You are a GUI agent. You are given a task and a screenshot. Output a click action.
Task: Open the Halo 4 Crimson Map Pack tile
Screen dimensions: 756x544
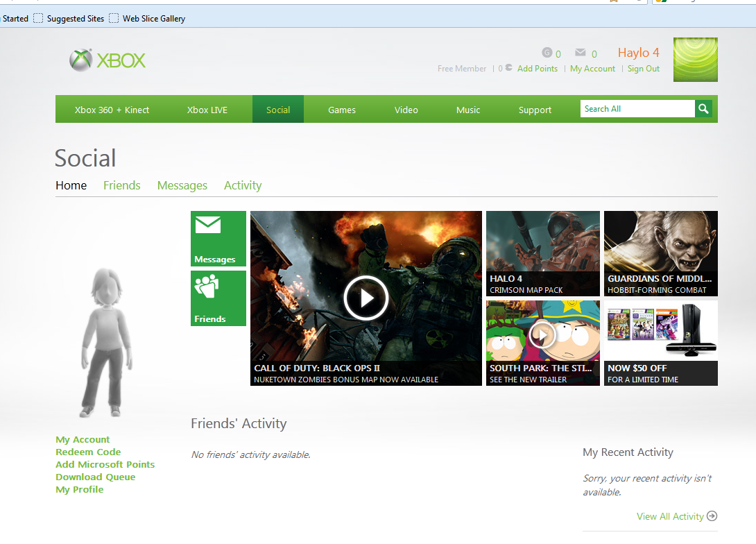[x=543, y=253]
